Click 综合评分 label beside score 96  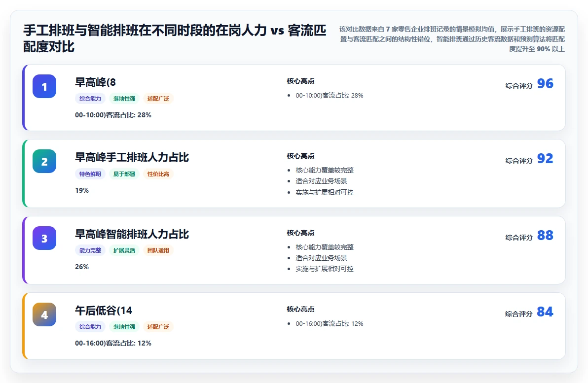519,86
